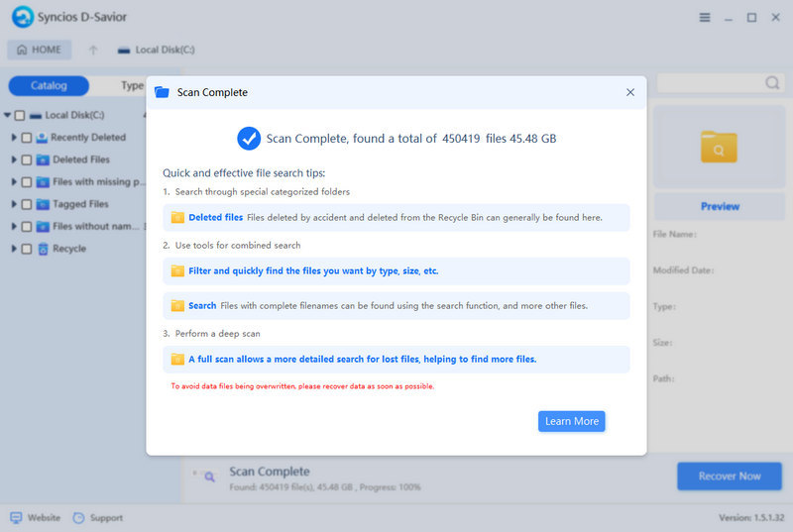
Task: Tick the Deleted Files checkbox
Action: [27, 160]
